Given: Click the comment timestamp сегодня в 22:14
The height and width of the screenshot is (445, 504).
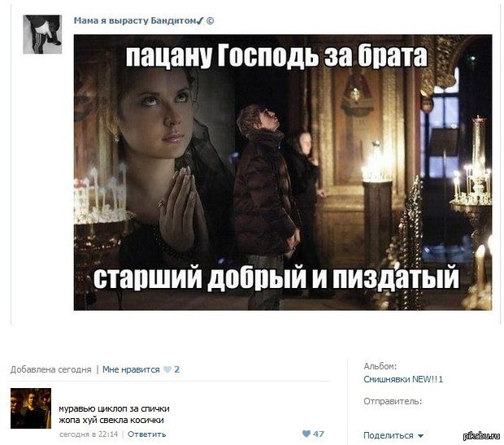Looking at the screenshot, I should 89,434.
